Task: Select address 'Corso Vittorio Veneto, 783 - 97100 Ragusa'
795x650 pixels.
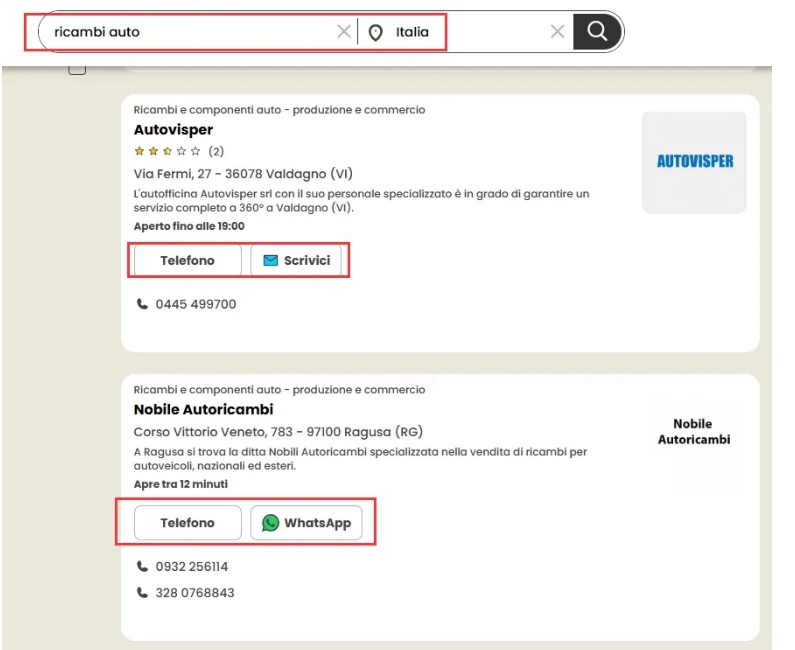Action: click(x=278, y=432)
